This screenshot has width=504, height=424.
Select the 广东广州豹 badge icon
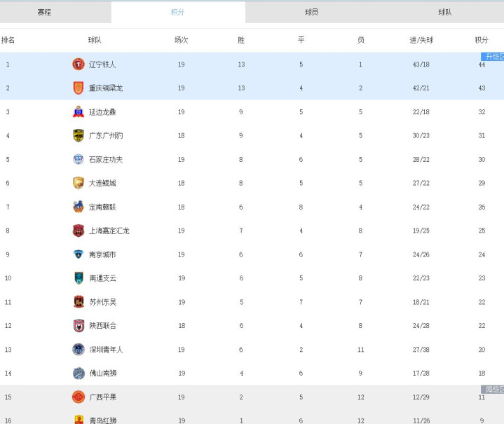click(x=79, y=135)
